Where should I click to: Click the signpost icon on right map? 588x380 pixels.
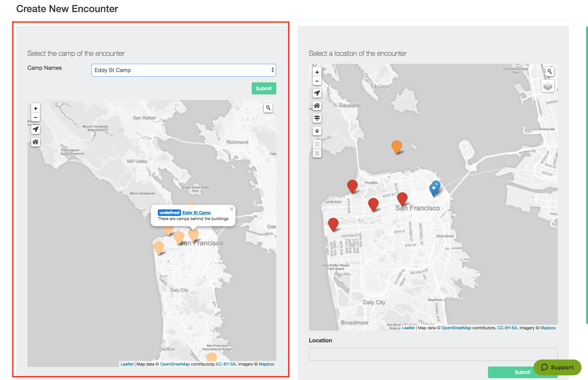tap(317, 118)
